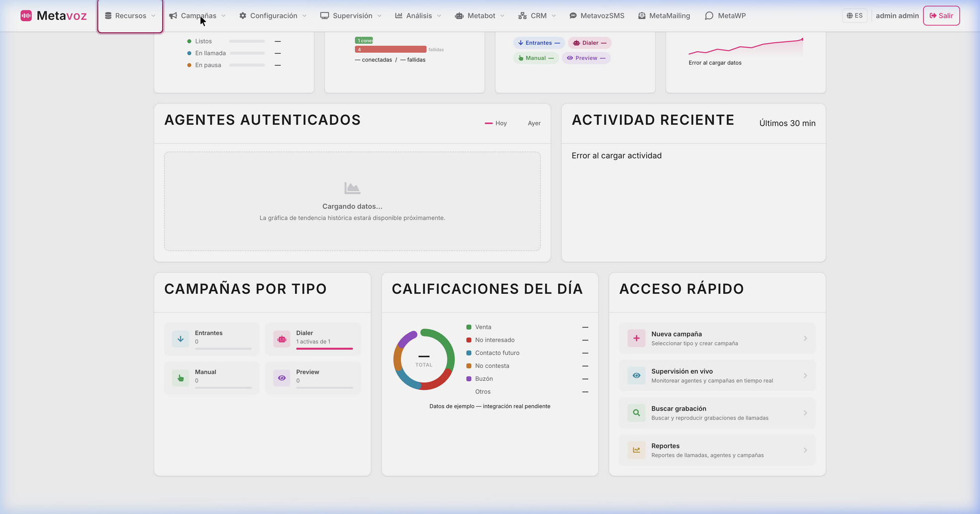
Task: Toggle Contacto futuro legend entry
Action: click(x=492, y=353)
